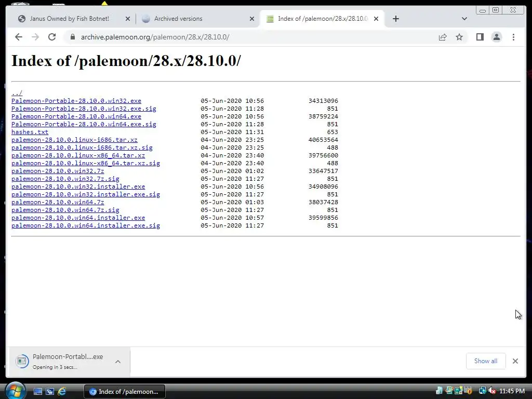
Task: Download palemoon-28.10.0.win64.7z archive
Action: click(x=58, y=202)
